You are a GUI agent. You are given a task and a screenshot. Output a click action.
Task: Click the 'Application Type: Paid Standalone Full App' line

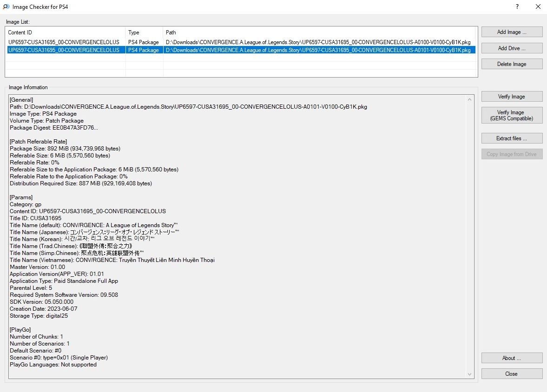pyautogui.click(x=64, y=281)
